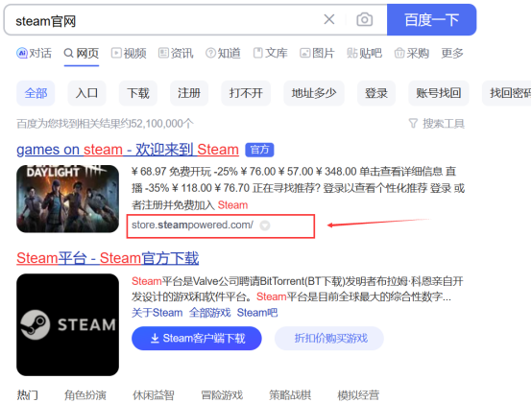Open the Steam吧 link
532x403 pixels.
click(257, 313)
